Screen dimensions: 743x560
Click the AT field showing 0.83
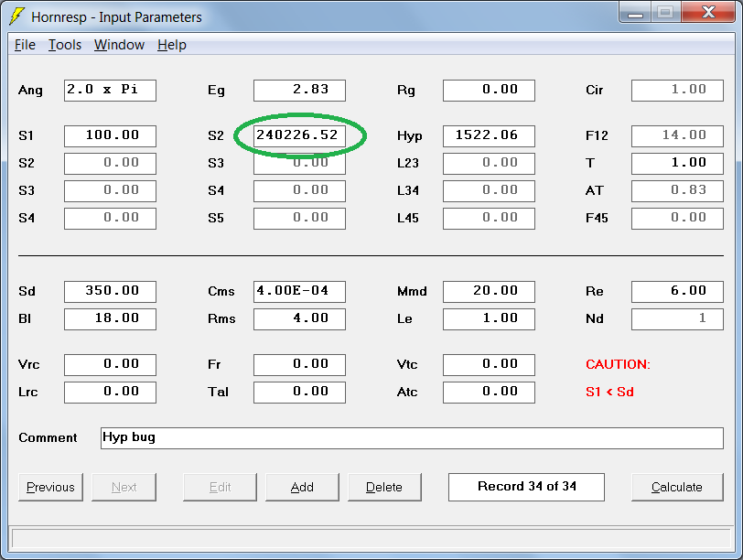pos(678,191)
